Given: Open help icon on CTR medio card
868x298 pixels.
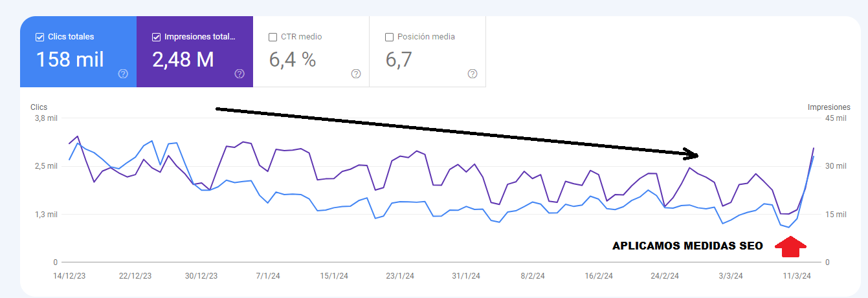Looking at the screenshot, I should pos(356,74).
